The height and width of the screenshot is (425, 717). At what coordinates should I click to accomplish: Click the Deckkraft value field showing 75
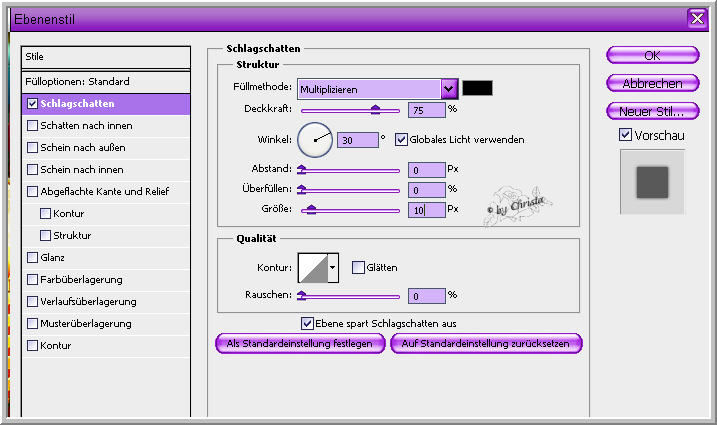426,110
